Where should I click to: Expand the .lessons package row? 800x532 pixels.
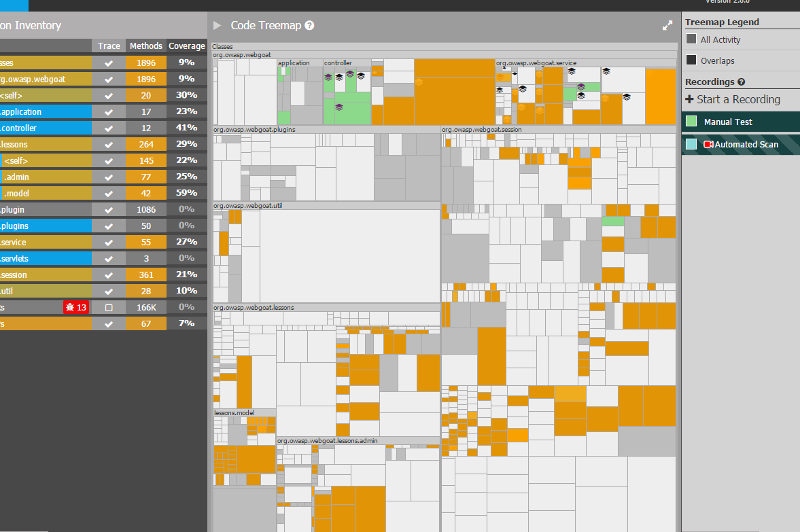[46, 144]
